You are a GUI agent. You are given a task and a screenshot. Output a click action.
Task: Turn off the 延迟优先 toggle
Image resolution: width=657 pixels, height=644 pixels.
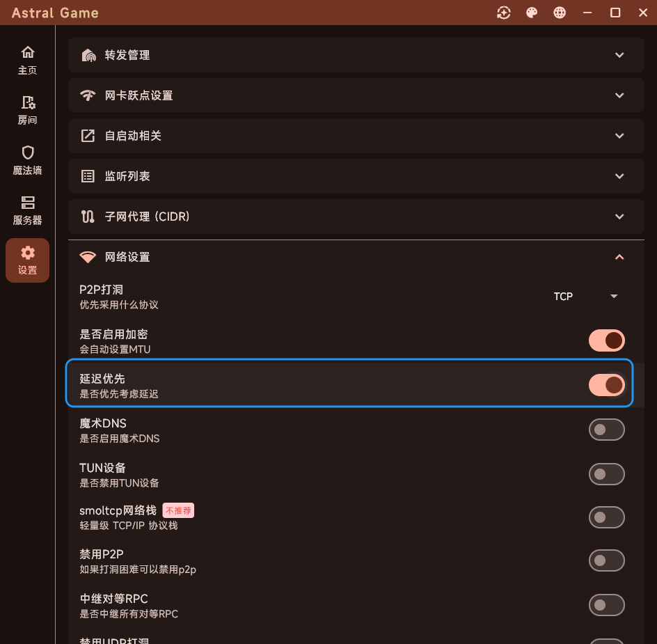point(606,385)
